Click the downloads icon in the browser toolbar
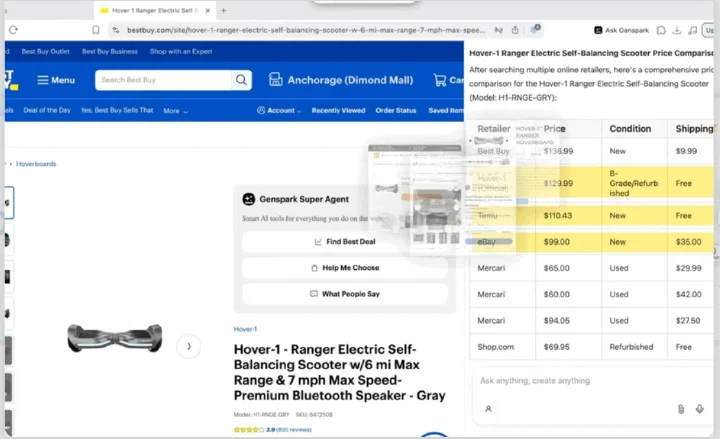 (676, 30)
